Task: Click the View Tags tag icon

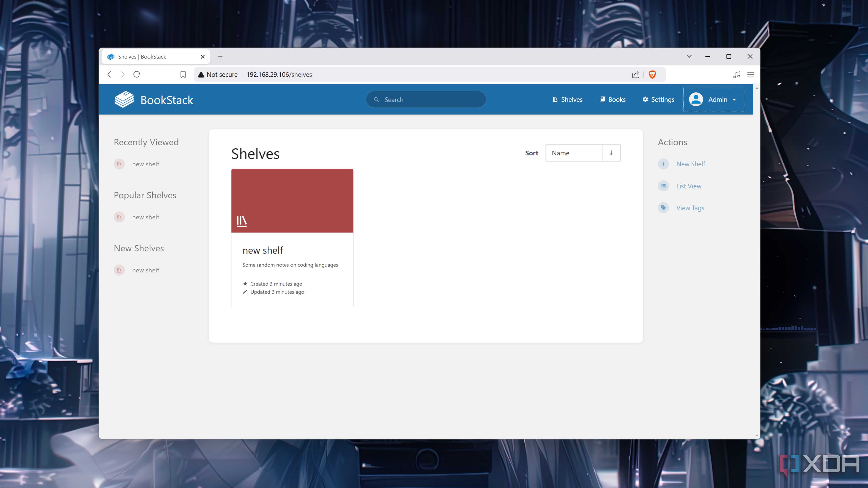Action: 663,208
